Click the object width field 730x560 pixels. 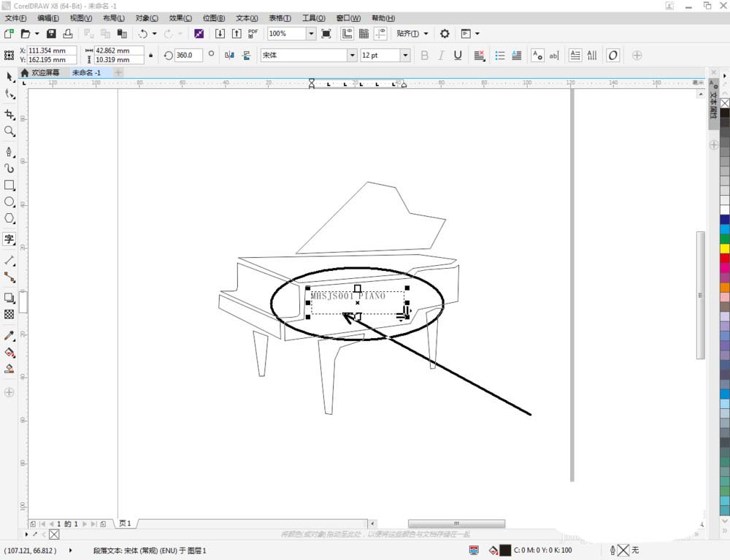[x=119, y=50]
